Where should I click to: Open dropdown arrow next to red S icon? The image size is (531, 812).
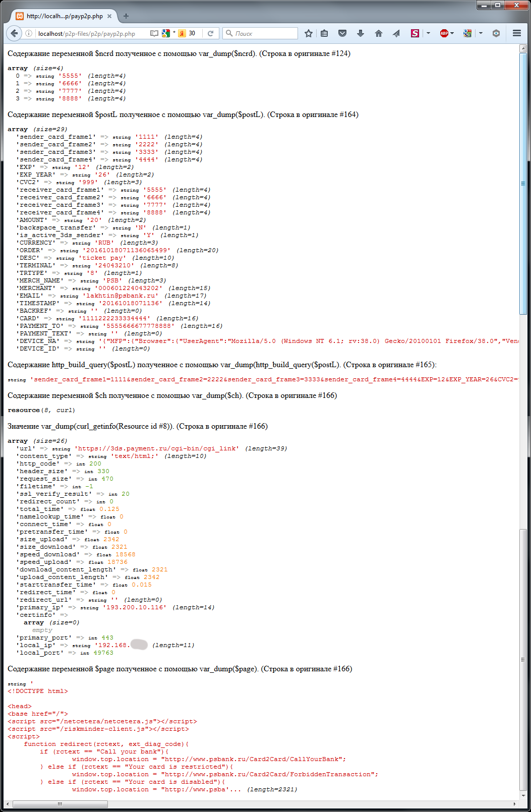click(428, 33)
